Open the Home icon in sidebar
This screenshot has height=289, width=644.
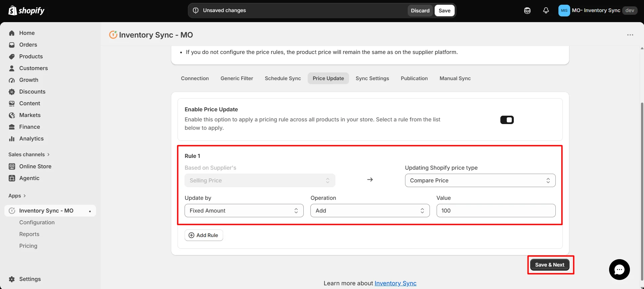pos(12,33)
